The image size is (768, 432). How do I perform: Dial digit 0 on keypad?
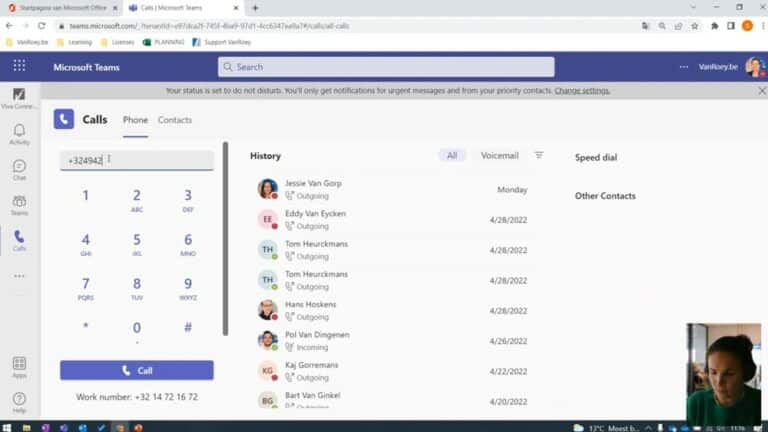click(137, 330)
